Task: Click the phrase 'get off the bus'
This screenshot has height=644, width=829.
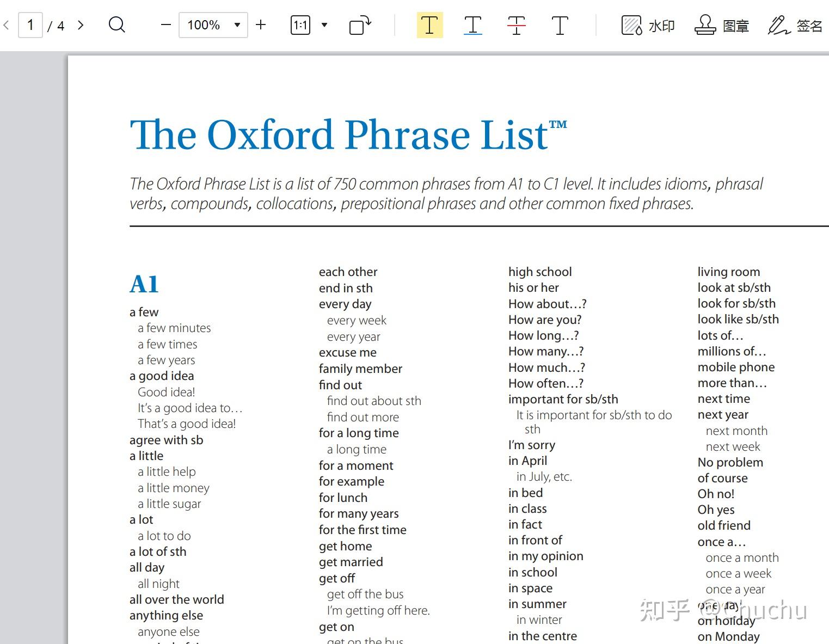Action: (x=365, y=594)
